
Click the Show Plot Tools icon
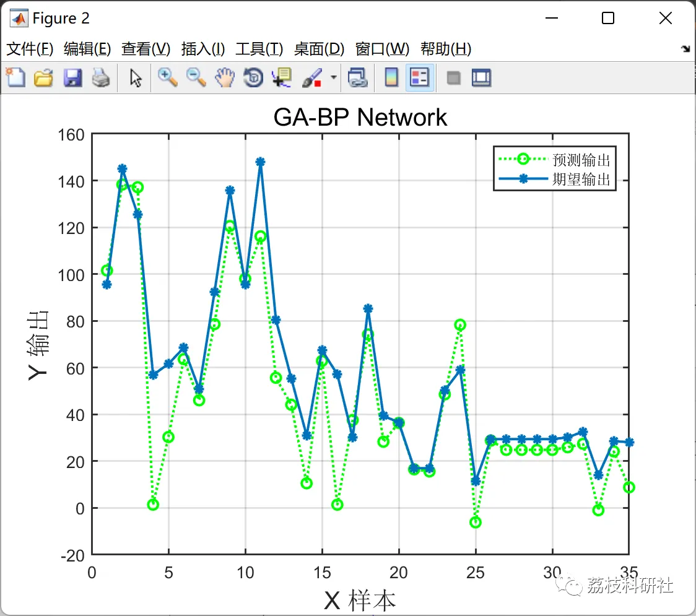(x=482, y=77)
